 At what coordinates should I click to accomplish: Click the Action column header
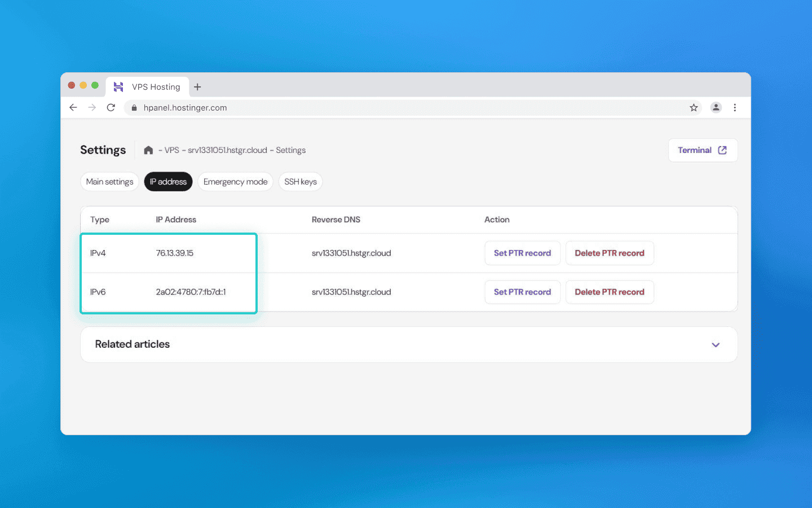click(x=497, y=220)
